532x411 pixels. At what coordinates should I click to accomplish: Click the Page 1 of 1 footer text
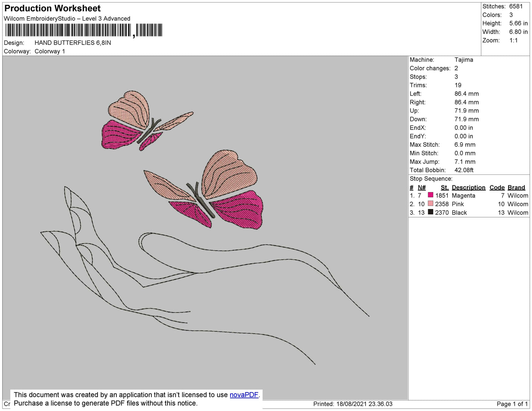click(512, 404)
